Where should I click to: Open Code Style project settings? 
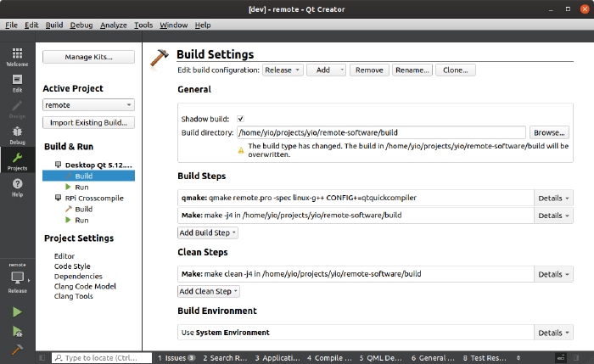click(73, 266)
